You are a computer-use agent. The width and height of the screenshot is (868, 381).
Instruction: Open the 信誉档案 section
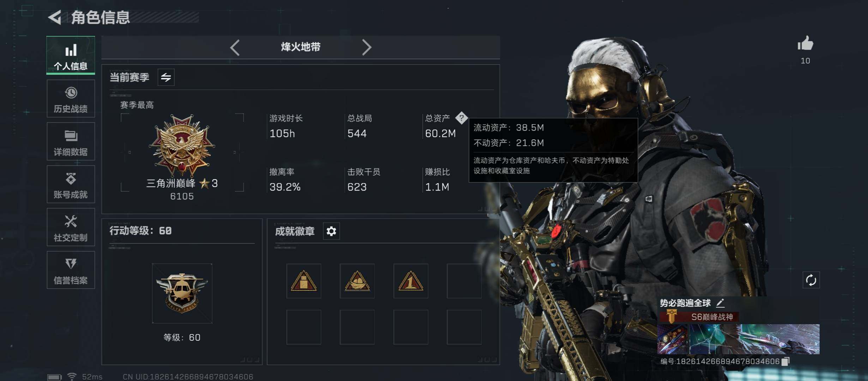(x=71, y=270)
